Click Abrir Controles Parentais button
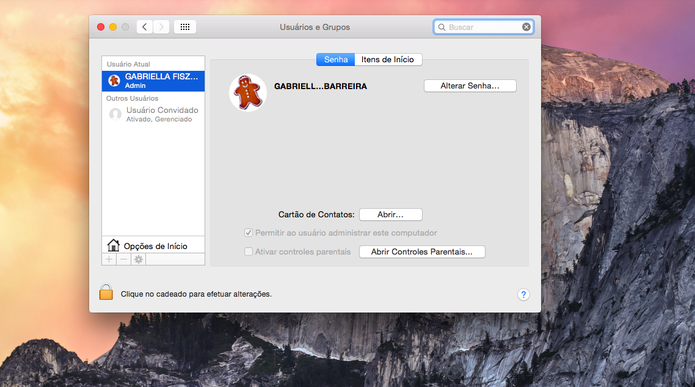This screenshot has height=387, width=695. tap(422, 252)
